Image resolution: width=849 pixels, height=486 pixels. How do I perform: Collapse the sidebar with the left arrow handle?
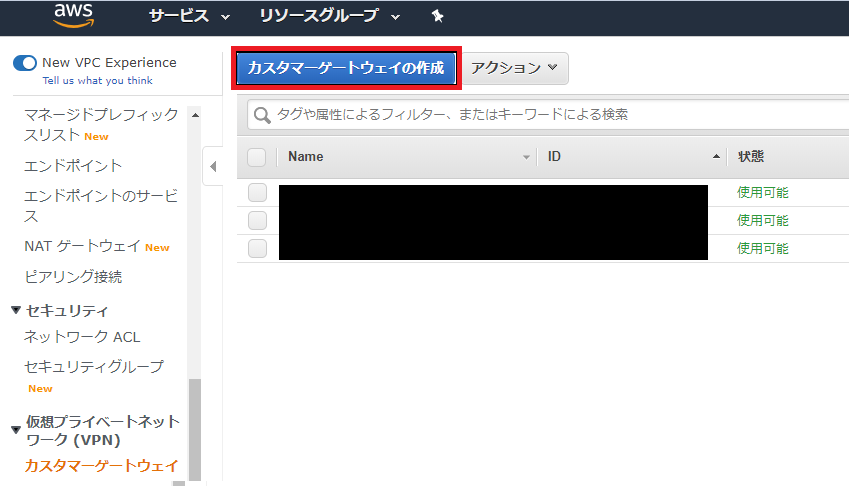click(x=213, y=166)
